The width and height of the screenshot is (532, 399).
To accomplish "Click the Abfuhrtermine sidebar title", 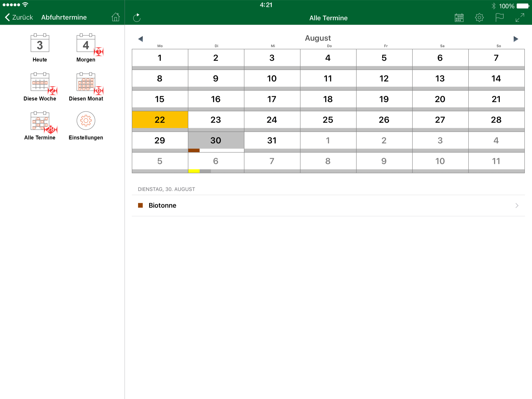I will [x=64, y=17].
